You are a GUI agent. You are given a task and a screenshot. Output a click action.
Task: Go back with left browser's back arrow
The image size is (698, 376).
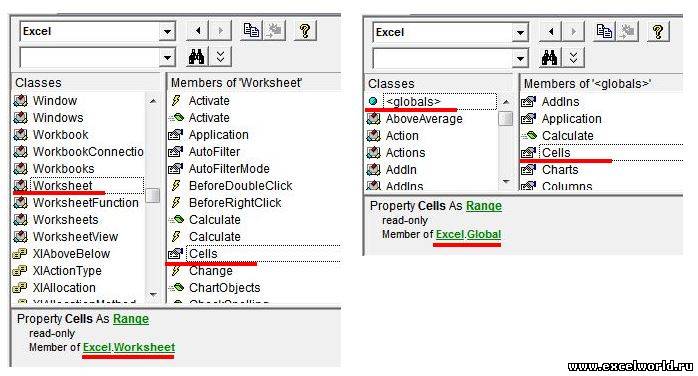(198, 31)
